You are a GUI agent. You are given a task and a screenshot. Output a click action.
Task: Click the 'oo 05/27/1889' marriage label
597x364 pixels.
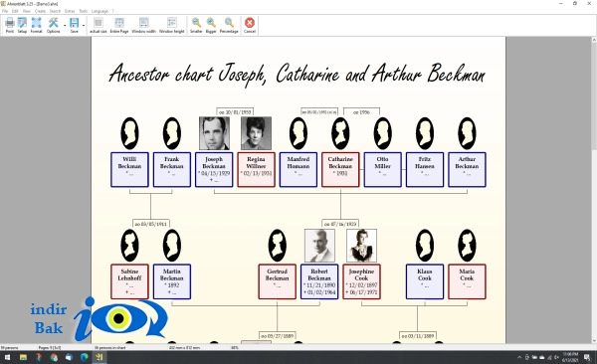278,336
